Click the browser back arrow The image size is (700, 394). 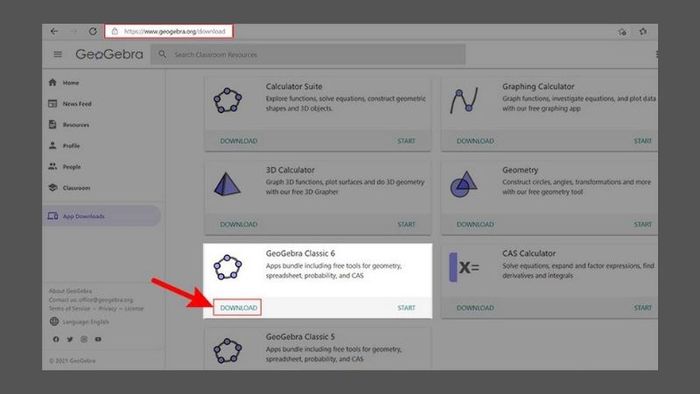[54, 31]
